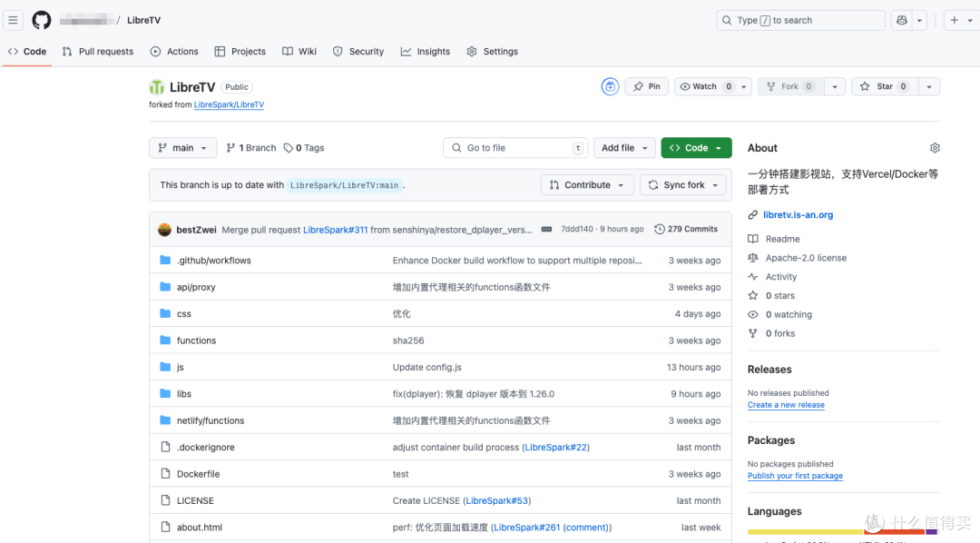The image size is (980, 543).
Task: View the Apache-2.0 license link
Action: (x=807, y=258)
